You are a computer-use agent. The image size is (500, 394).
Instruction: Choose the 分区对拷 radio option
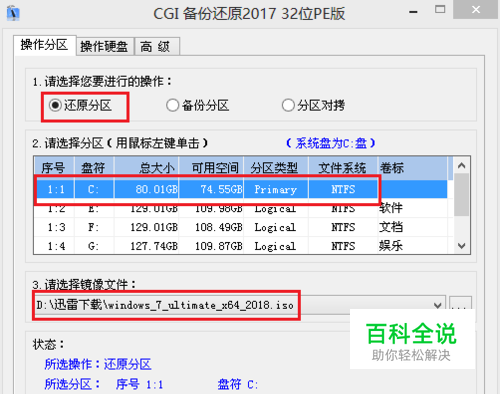pos(313,105)
